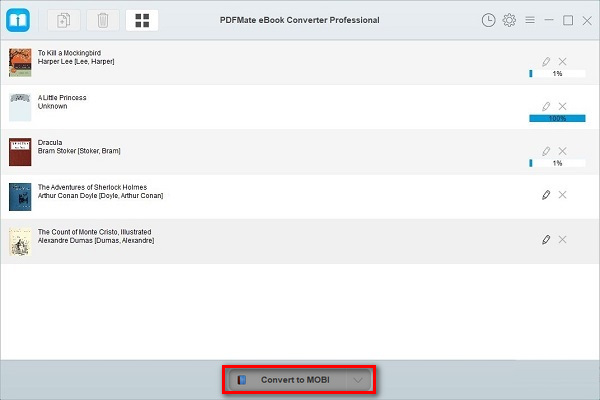This screenshot has height=400, width=600.
Task: Remove To Kill a Mockingbird from list
Action: [562, 61]
